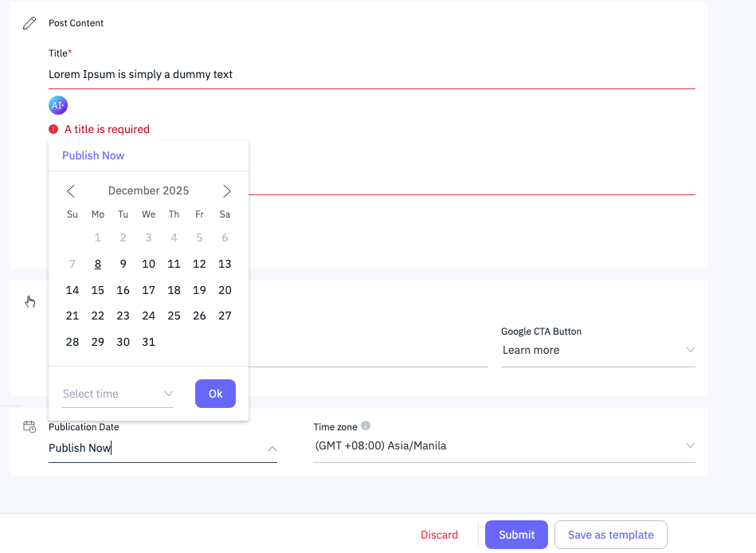
Task: Pick December 15 in the calendar
Action: [98, 290]
